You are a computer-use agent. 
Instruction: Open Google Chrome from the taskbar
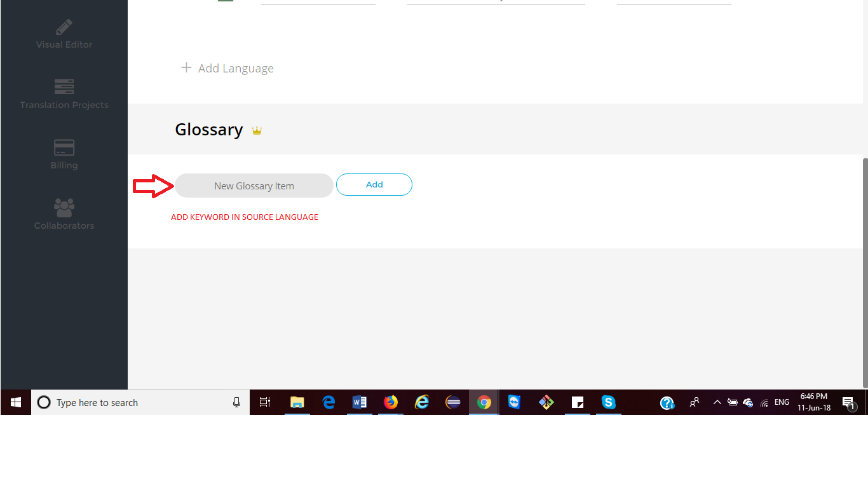[484, 402]
